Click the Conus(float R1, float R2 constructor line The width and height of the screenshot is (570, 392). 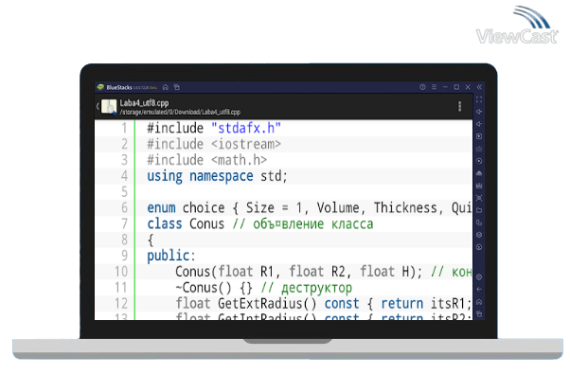click(323, 272)
